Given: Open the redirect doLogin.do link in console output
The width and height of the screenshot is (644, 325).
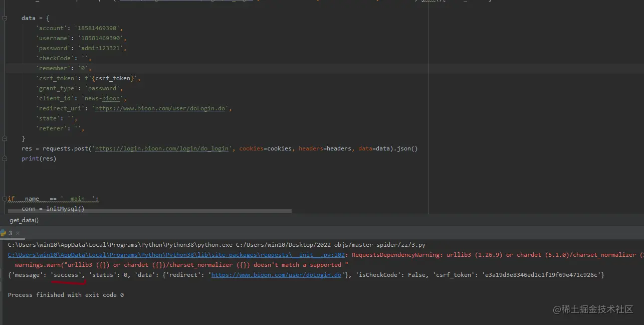Looking at the screenshot, I should pyautogui.click(x=276, y=275).
